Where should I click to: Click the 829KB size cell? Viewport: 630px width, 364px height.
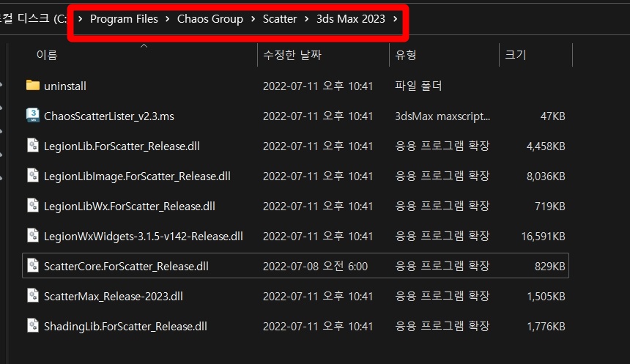(x=550, y=267)
